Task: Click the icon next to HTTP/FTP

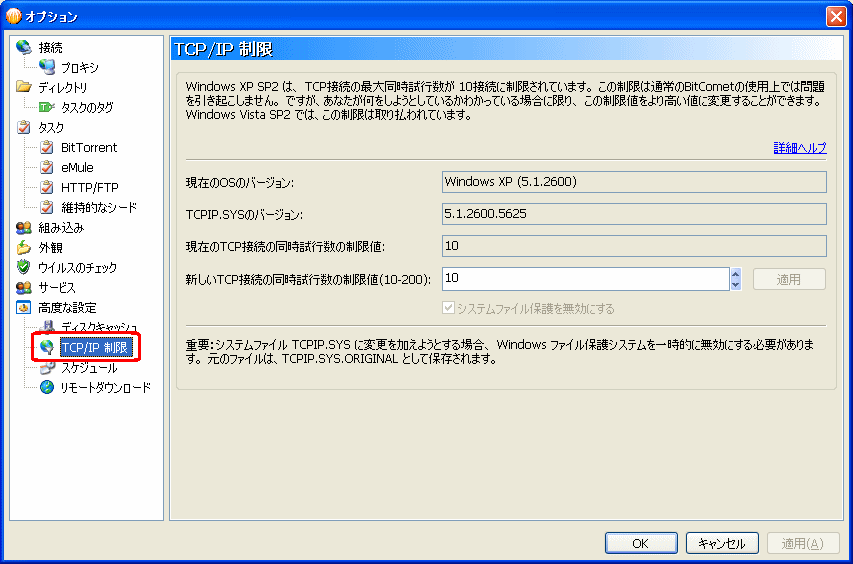Action: [x=47, y=188]
